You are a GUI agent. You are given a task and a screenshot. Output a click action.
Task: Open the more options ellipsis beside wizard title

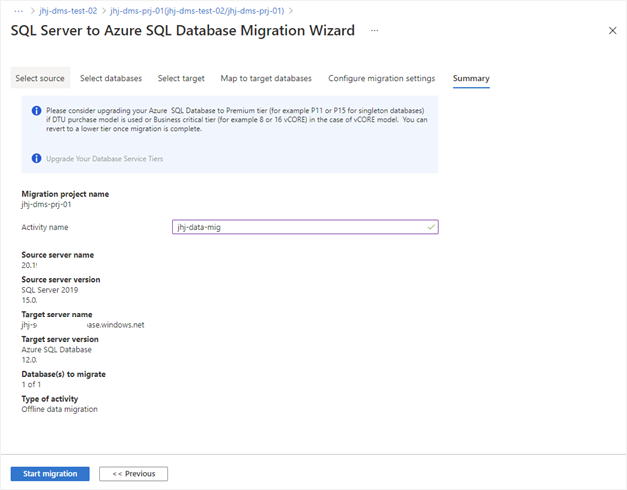[374, 30]
